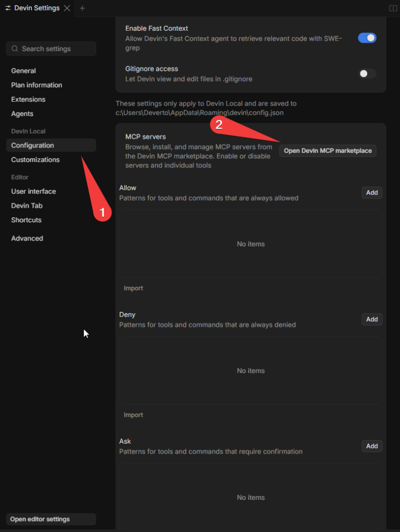400x532 pixels.
Task: Click the Devin Settings tab icon
Action: point(8,8)
